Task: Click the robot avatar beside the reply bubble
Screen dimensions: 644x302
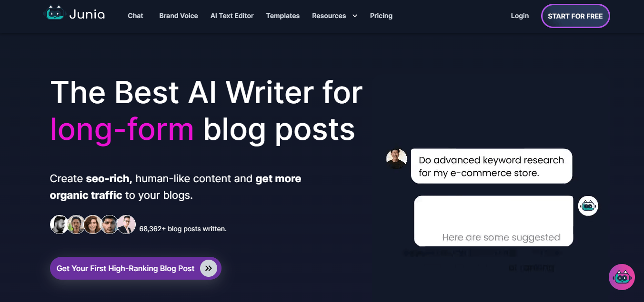Action: (x=588, y=206)
